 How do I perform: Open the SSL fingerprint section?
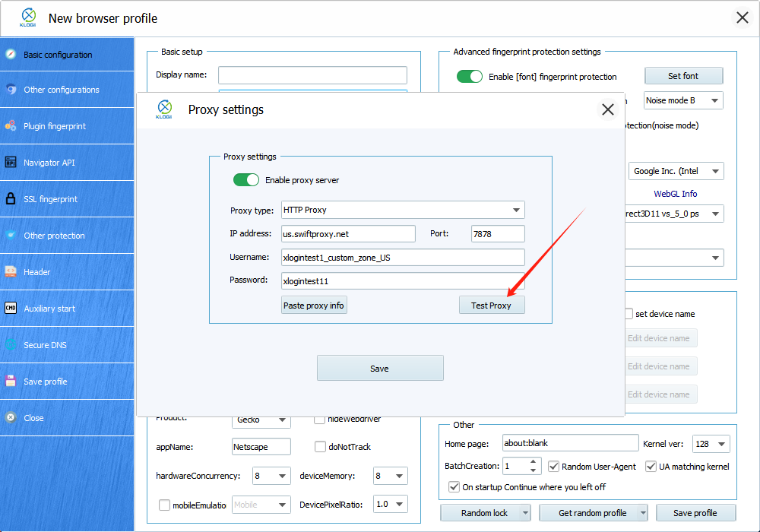point(67,198)
